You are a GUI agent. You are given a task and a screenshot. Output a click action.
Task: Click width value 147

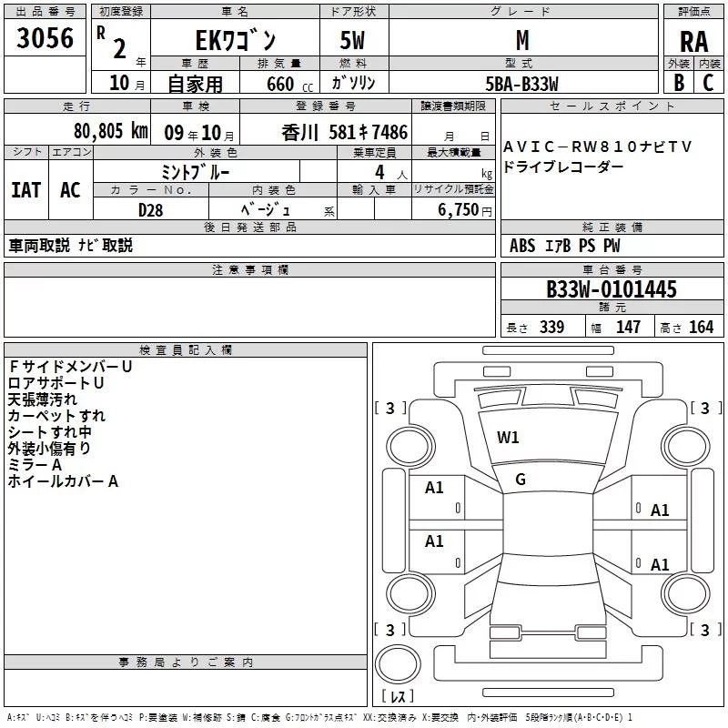[628, 327]
